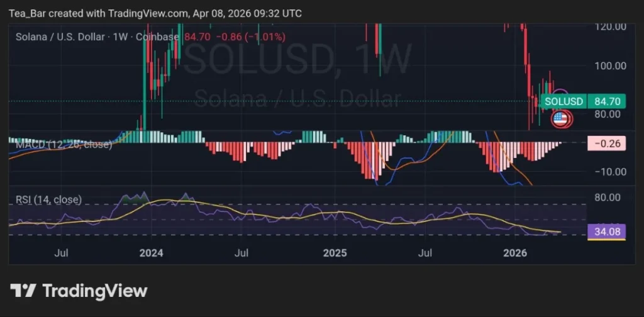Click the purple circle marker above the flag
644x317 pixels.
pos(560,94)
